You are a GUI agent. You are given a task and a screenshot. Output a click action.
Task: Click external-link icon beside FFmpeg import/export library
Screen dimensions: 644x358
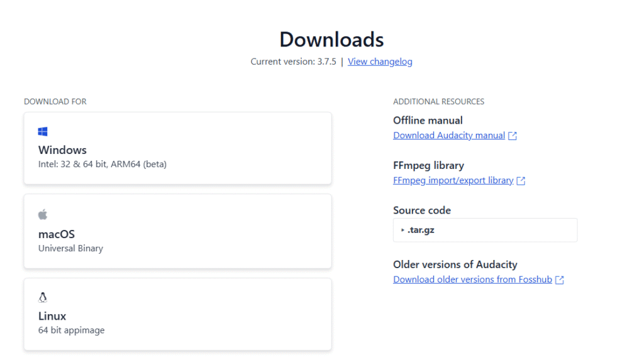click(521, 181)
